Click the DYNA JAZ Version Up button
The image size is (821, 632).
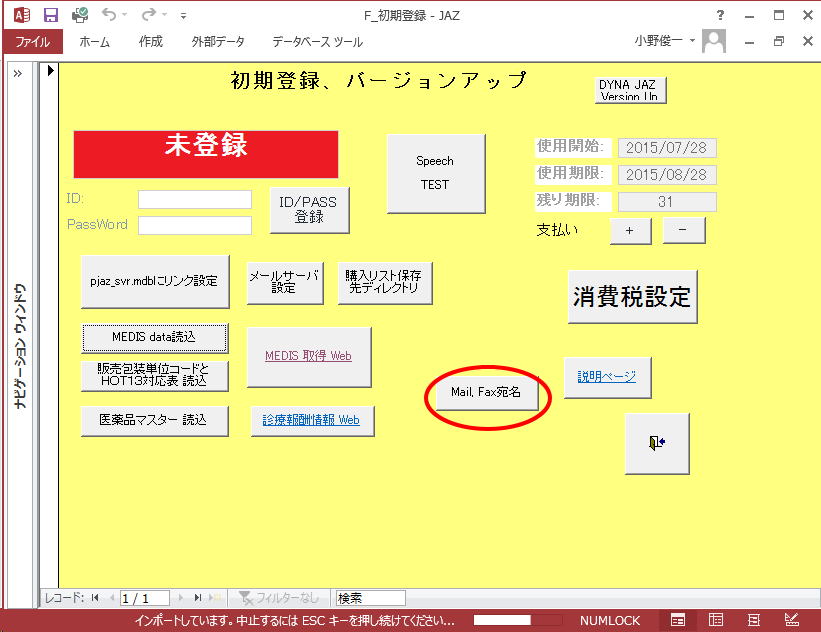pos(630,90)
